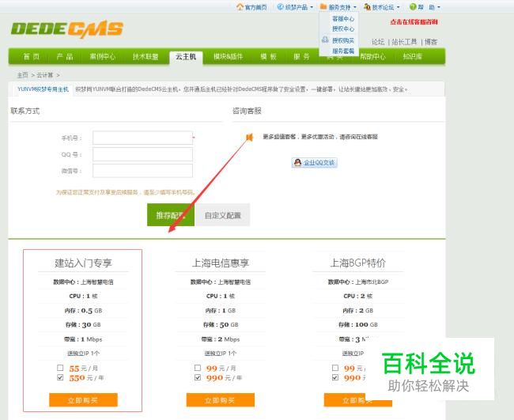Open the 帮助中心 nav item

372,56
